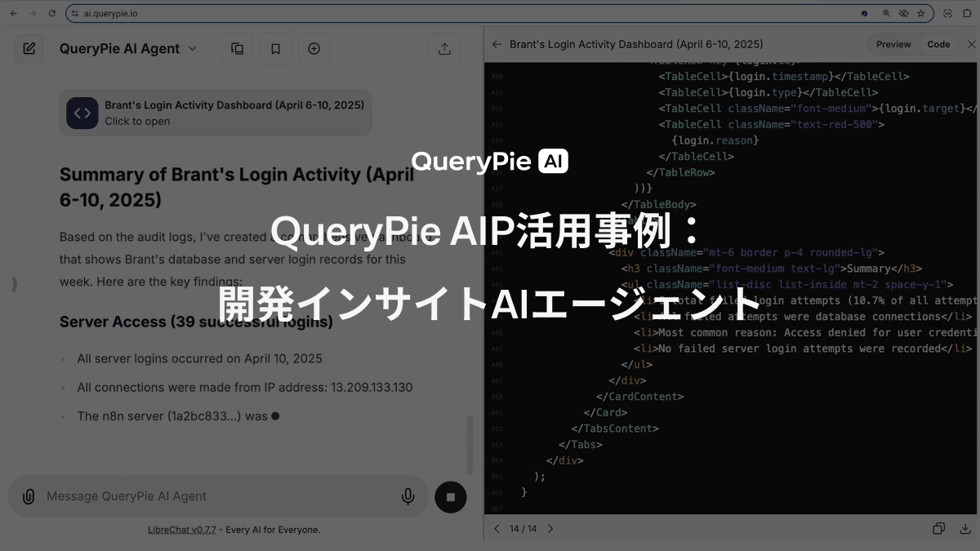Activate the microphone voice input icon
The width and height of the screenshot is (980, 551).
click(408, 496)
